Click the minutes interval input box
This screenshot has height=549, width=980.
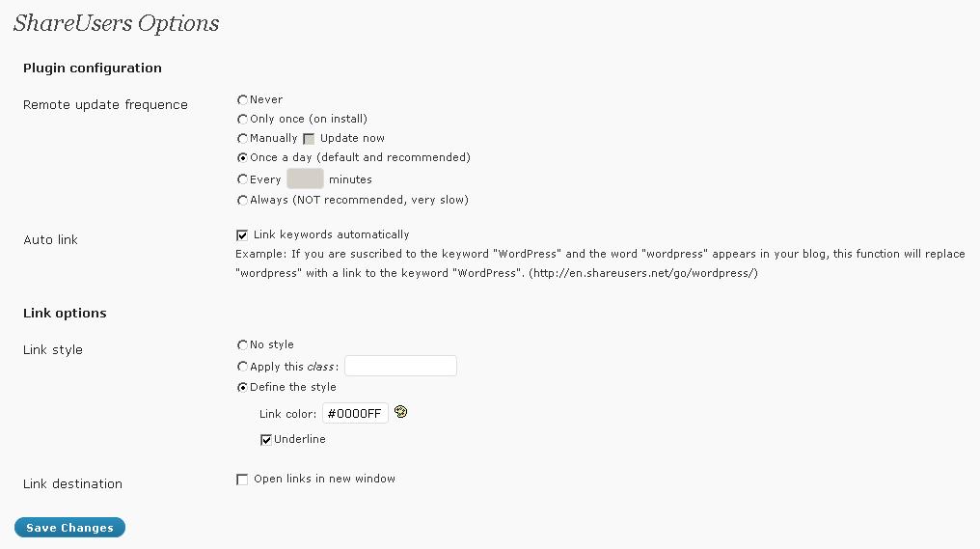305,178
